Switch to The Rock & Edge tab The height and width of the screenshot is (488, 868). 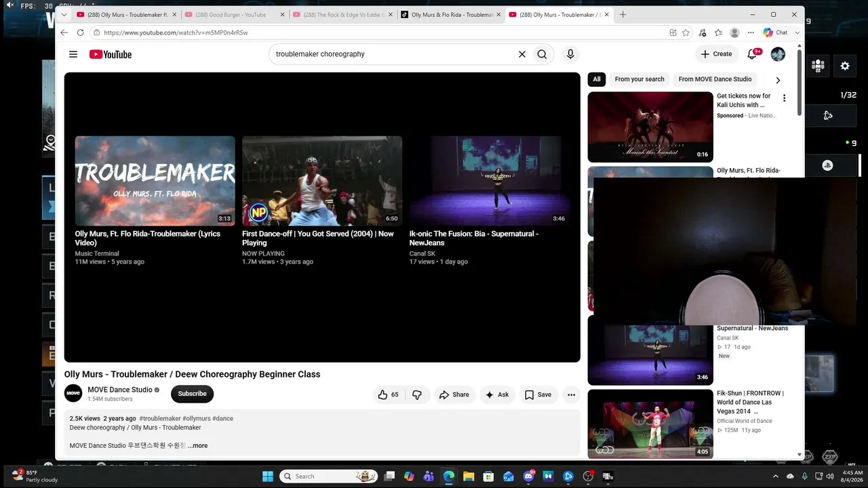[341, 15]
